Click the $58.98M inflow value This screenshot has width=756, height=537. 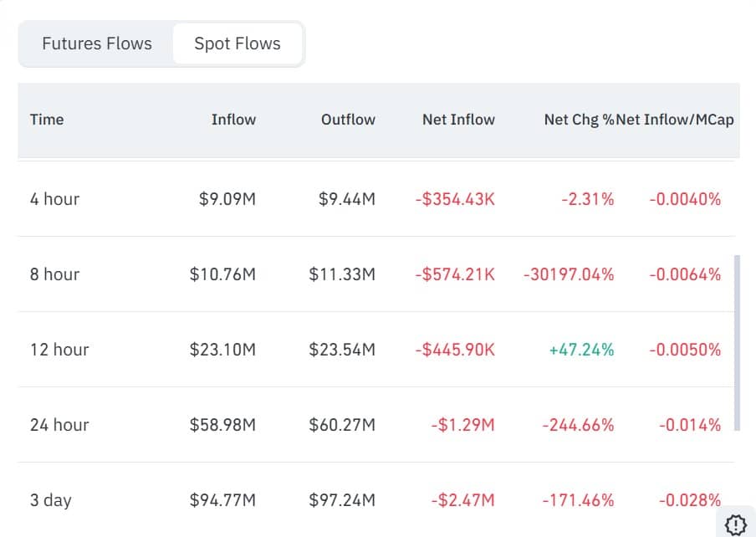pyautogui.click(x=222, y=425)
